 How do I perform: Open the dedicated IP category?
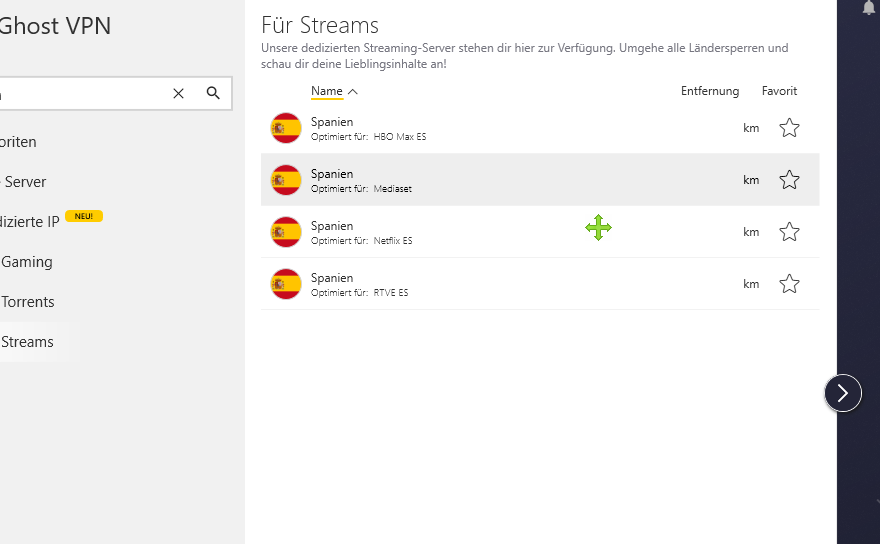[30, 222]
